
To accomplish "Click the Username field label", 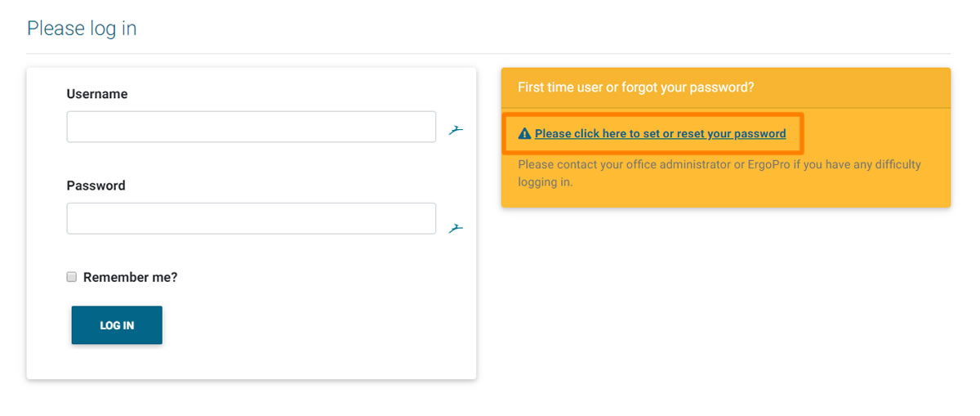I will 97,94.
